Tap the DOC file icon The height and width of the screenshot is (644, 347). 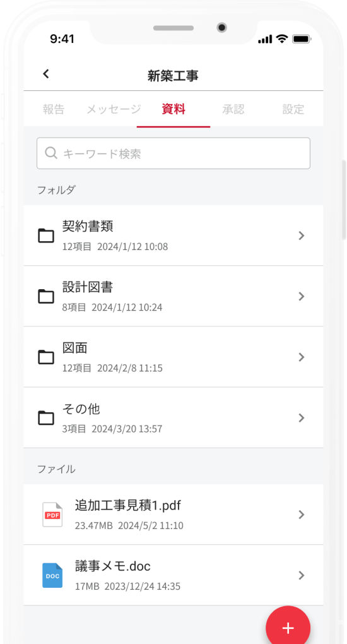point(52,575)
